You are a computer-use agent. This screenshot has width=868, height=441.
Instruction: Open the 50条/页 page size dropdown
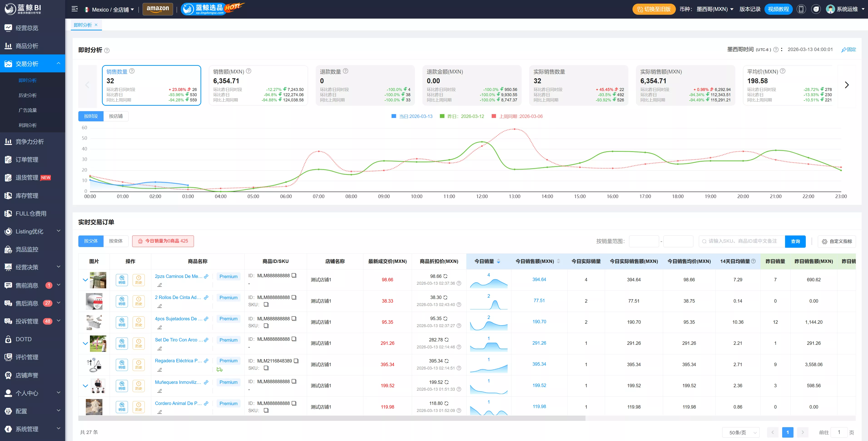click(x=741, y=432)
